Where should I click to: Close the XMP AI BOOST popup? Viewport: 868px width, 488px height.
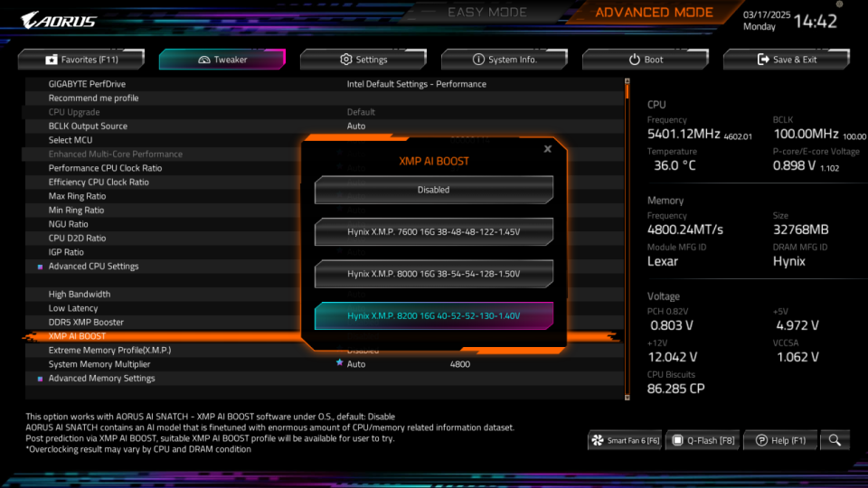click(x=548, y=149)
